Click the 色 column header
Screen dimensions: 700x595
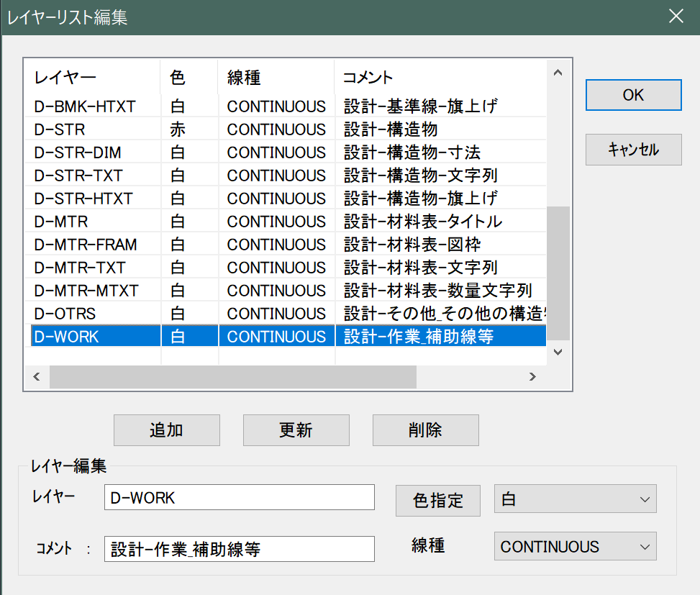pyautogui.click(x=189, y=78)
